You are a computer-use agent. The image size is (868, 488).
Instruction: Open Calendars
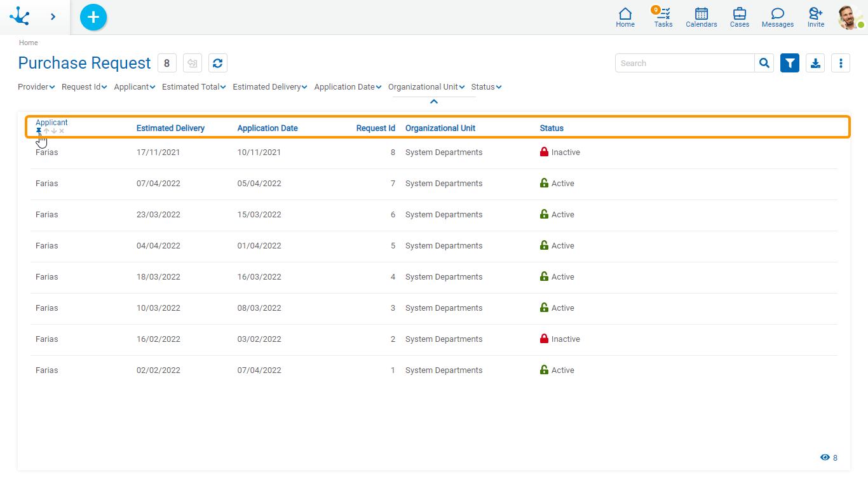pyautogui.click(x=702, y=17)
